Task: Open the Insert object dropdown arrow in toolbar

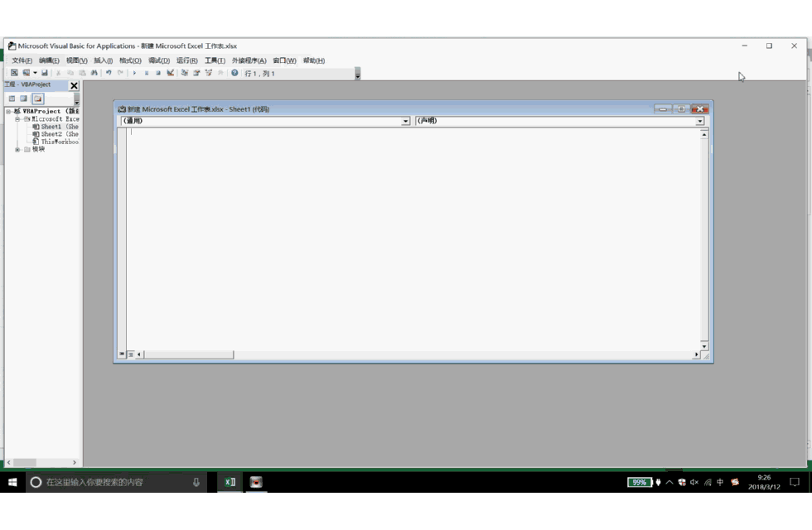Action: point(35,73)
